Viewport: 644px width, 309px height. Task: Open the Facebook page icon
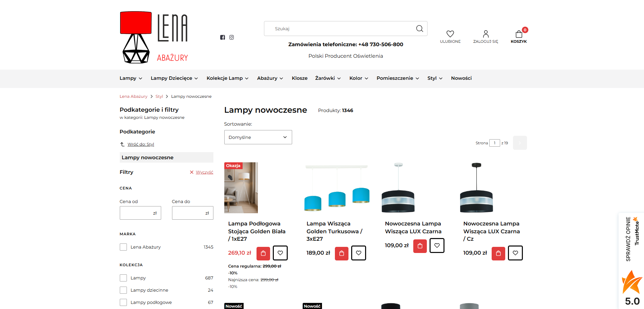coord(223,37)
